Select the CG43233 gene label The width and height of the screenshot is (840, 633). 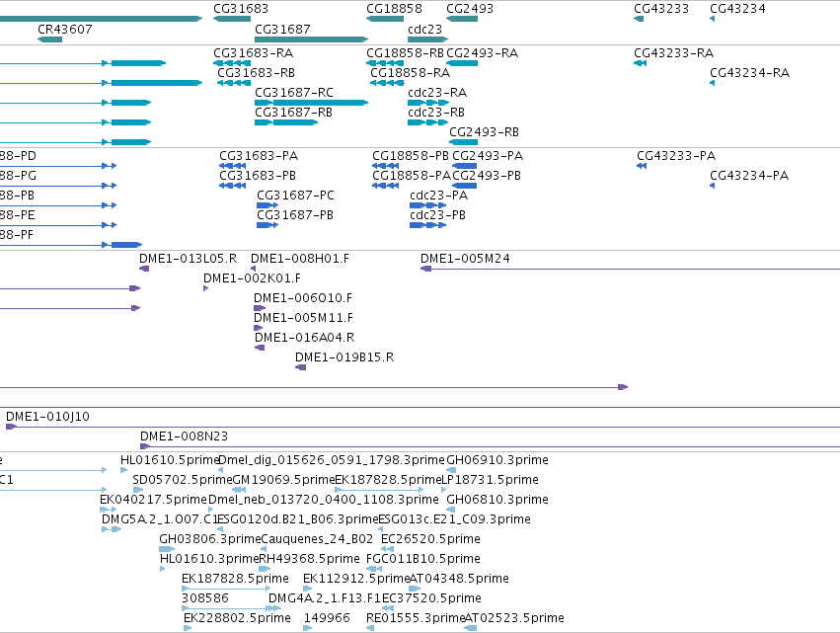tap(661, 9)
